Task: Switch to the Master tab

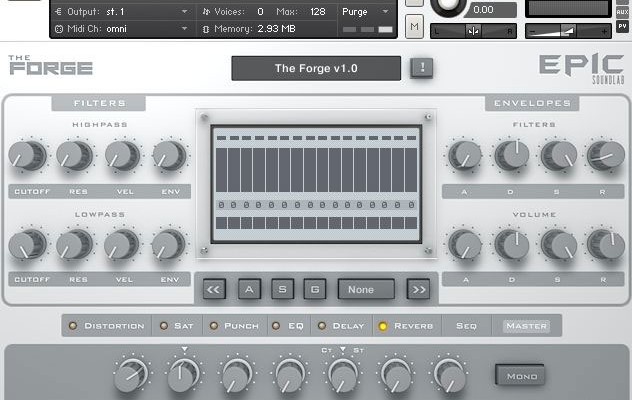Action: coord(526,326)
